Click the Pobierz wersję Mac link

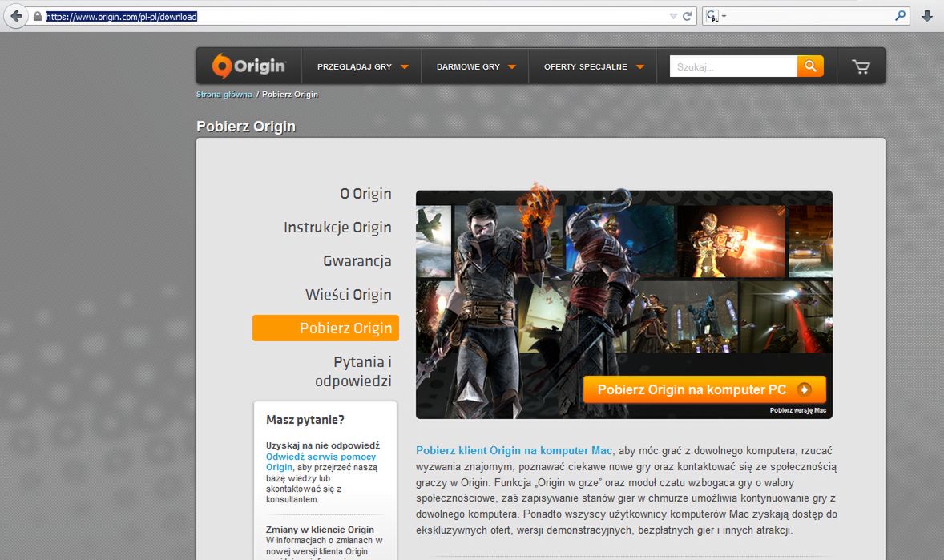[x=797, y=411]
